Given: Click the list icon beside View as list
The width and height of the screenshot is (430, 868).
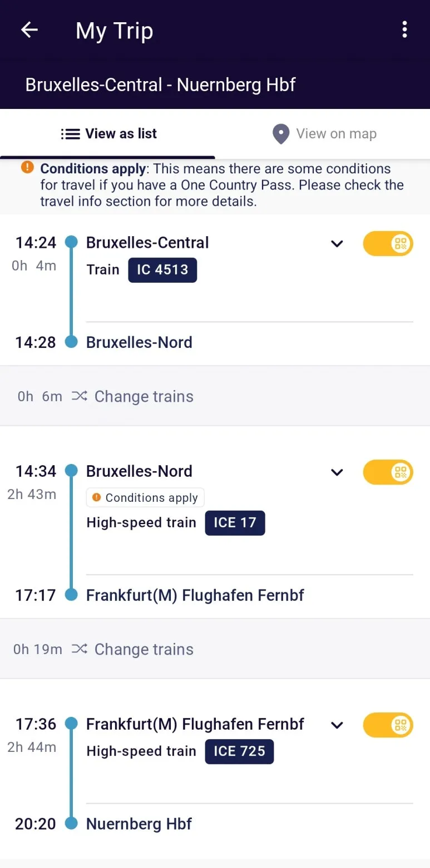Looking at the screenshot, I should (69, 133).
